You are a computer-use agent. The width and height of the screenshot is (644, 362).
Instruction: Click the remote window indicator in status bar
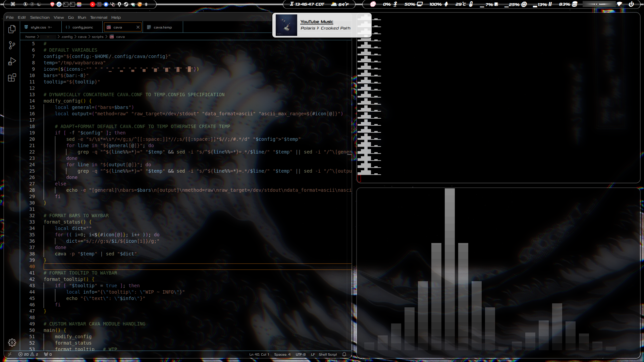[10, 354]
